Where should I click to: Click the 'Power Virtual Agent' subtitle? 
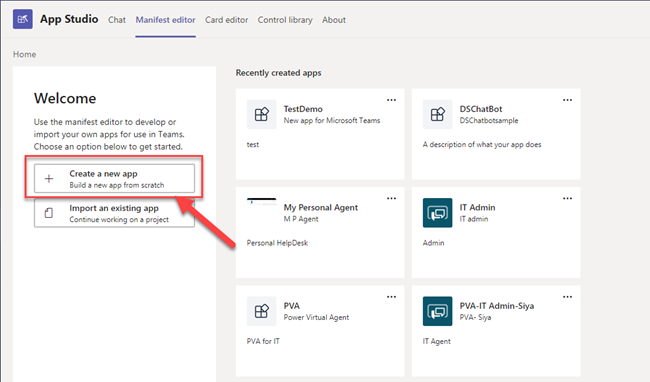(x=316, y=317)
